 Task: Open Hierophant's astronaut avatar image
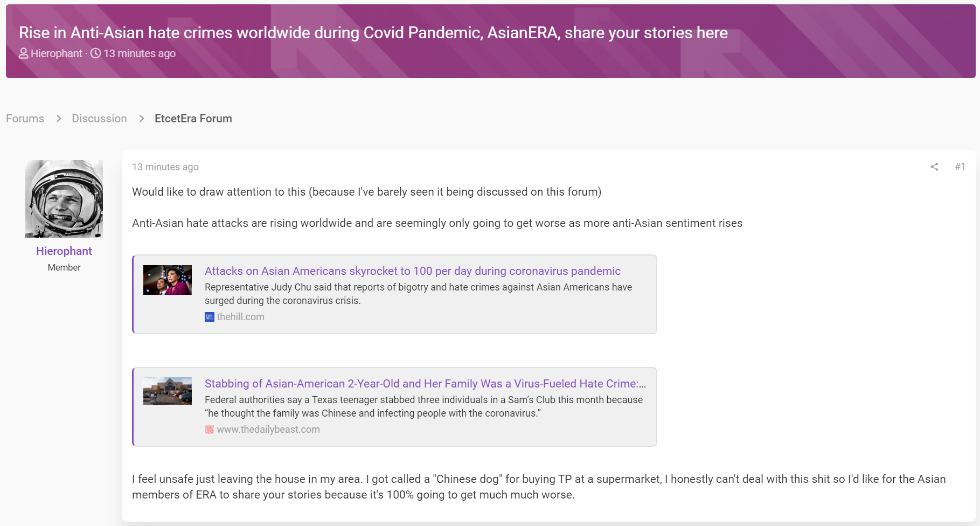[64, 199]
